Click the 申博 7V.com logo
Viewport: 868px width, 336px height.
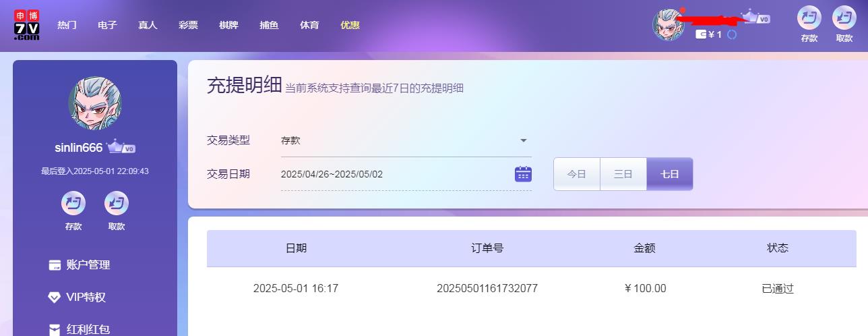(27, 26)
